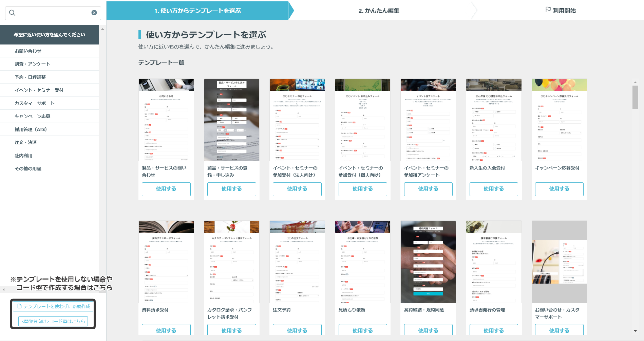Click the magnifying glass search icon

tap(12, 13)
